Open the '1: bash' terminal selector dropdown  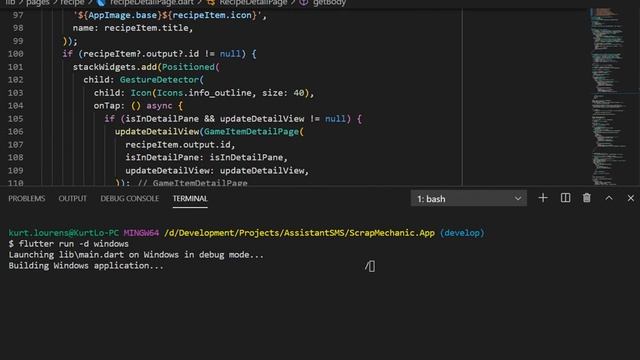coord(469,199)
